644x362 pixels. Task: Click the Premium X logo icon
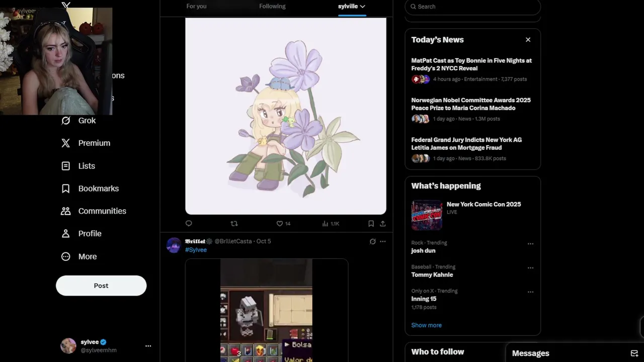point(66,143)
